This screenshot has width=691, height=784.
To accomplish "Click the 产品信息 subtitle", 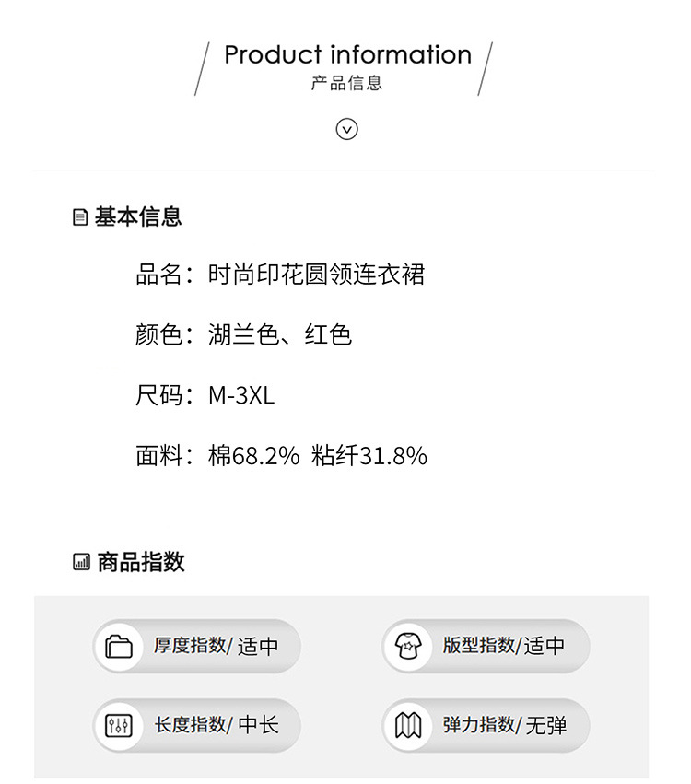I will (x=346, y=84).
